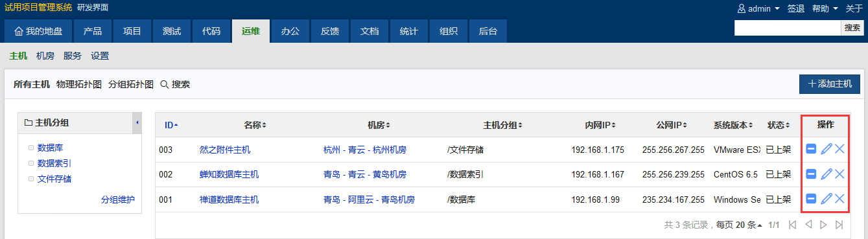Image resolution: width=868 pixels, height=239 pixels.
Task: Switch to the 办公 tab
Action: [x=290, y=31]
